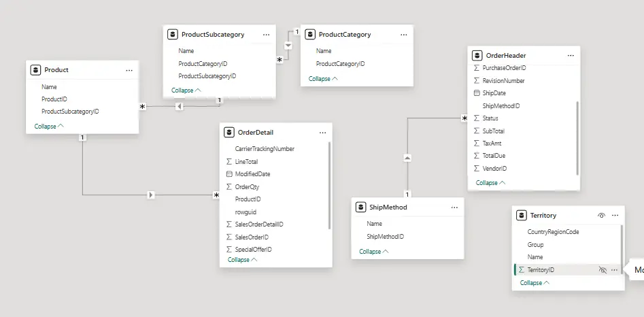Collapse the Territory table
644x317 pixels.
point(535,283)
